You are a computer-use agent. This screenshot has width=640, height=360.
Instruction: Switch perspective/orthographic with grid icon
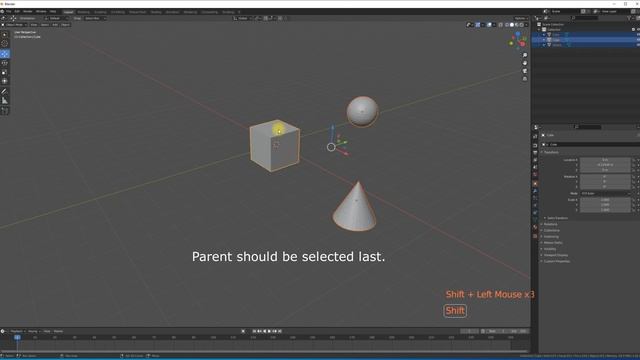525,79
